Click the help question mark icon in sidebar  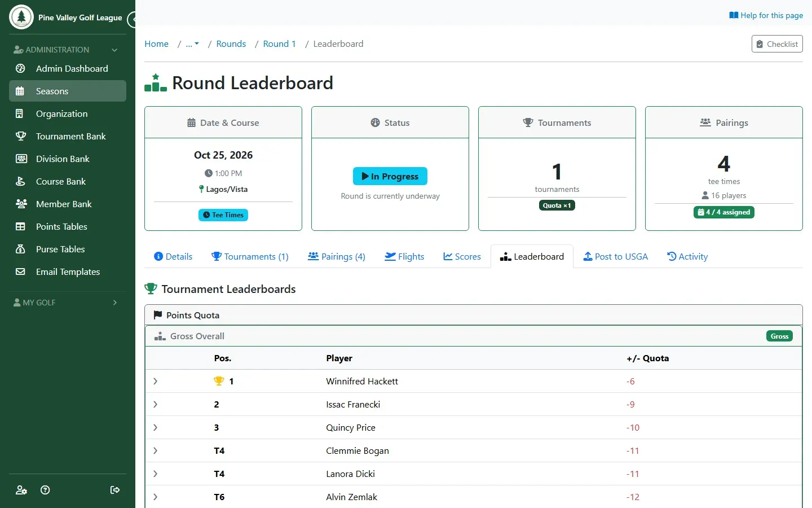(x=46, y=490)
